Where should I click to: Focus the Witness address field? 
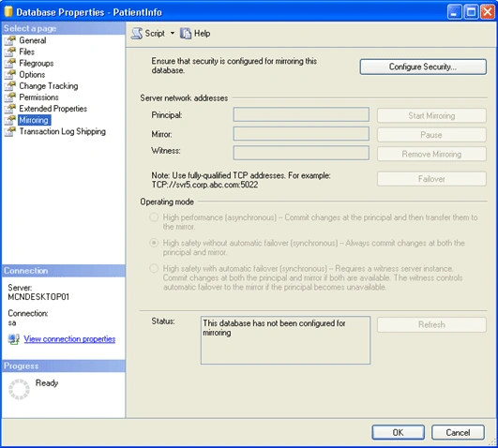point(301,153)
